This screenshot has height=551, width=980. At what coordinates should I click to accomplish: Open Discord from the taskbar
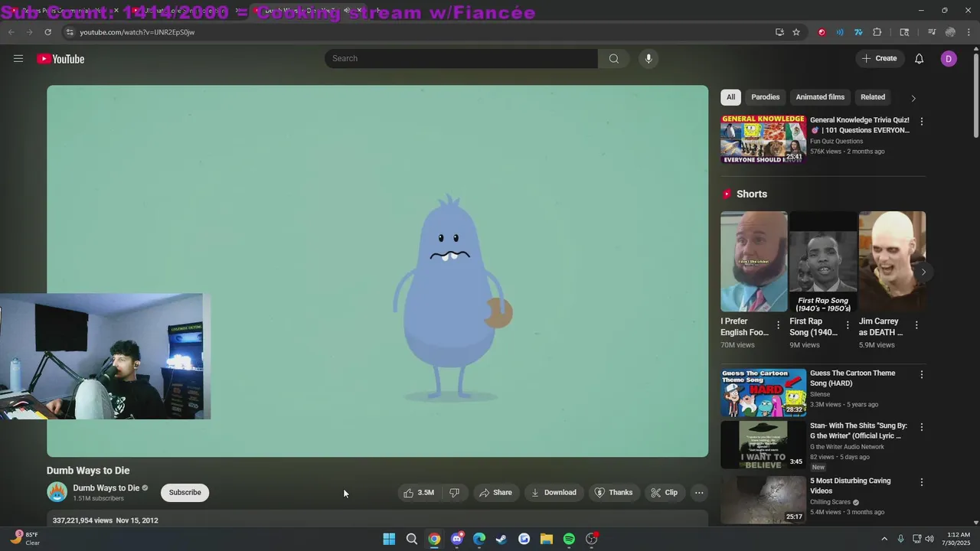click(457, 540)
